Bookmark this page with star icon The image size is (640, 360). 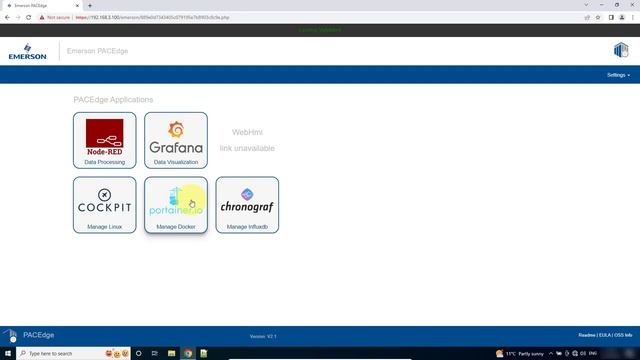click(598, 18)
